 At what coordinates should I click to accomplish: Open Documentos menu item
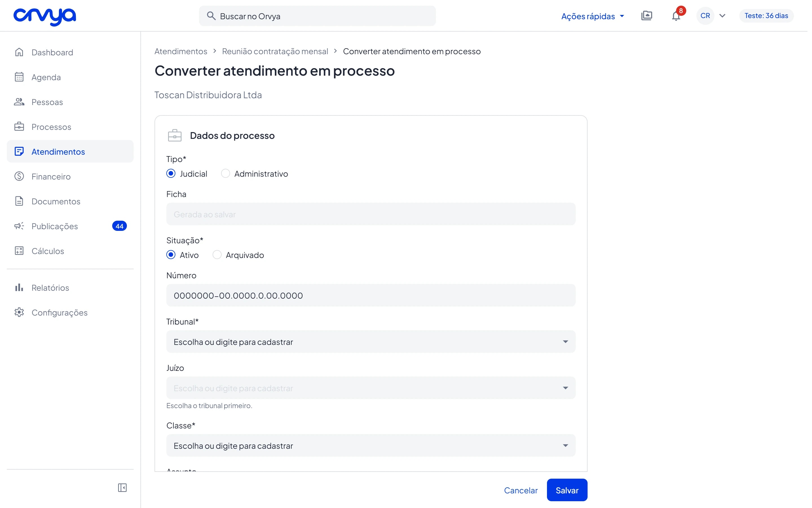tap(70, 201)
